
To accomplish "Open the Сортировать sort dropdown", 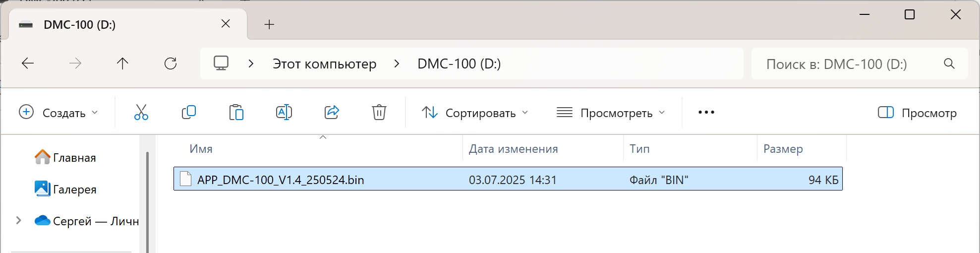I will coord(475,113).
